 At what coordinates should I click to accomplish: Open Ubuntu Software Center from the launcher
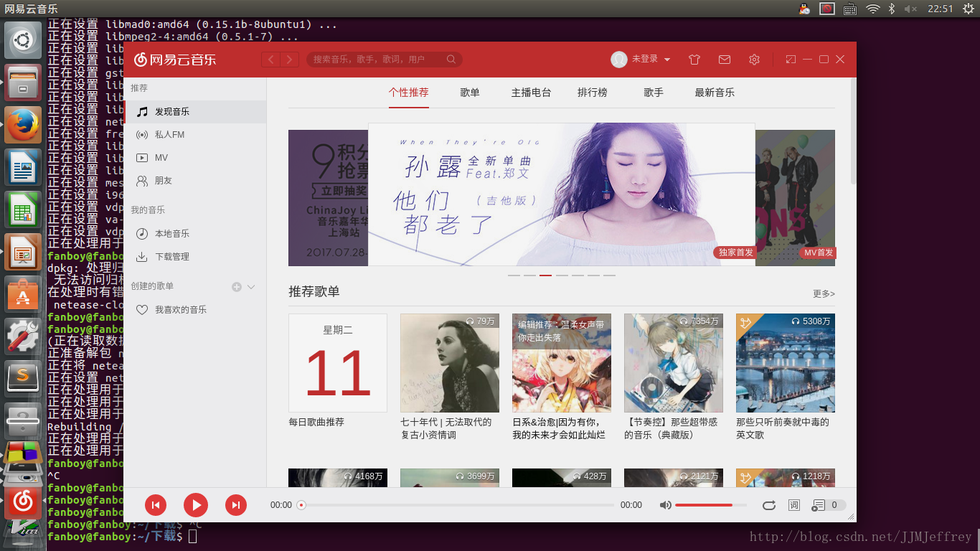[23, 294]
